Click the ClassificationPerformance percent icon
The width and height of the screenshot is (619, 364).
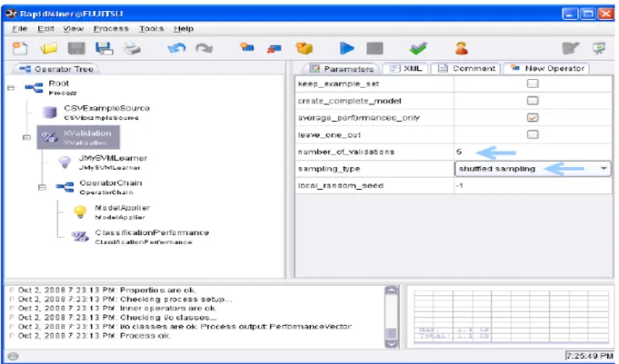(80, 237)
